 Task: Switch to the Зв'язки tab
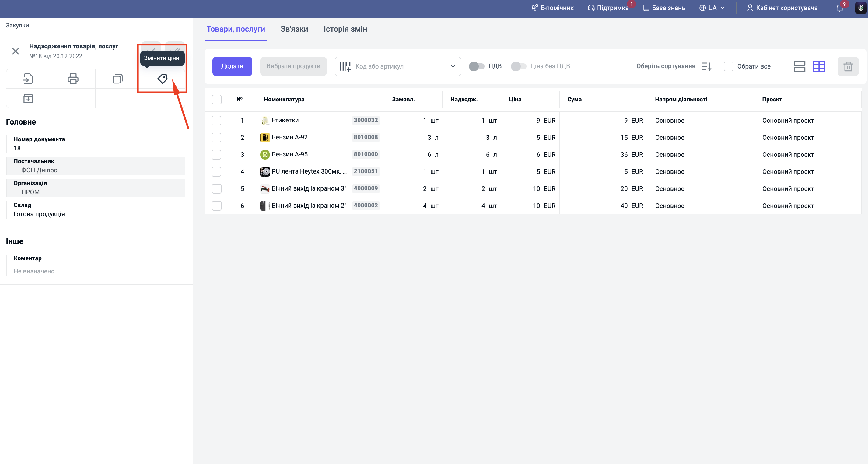(294, 29)
